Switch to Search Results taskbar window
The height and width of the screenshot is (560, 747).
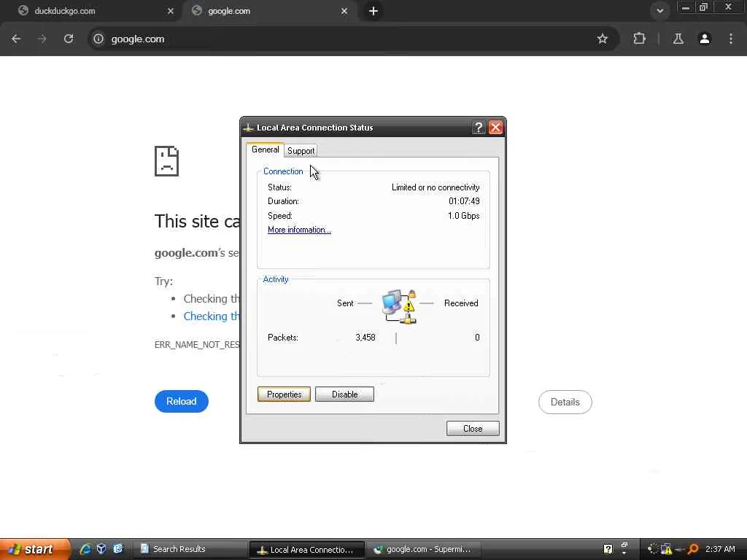point(190,549)
